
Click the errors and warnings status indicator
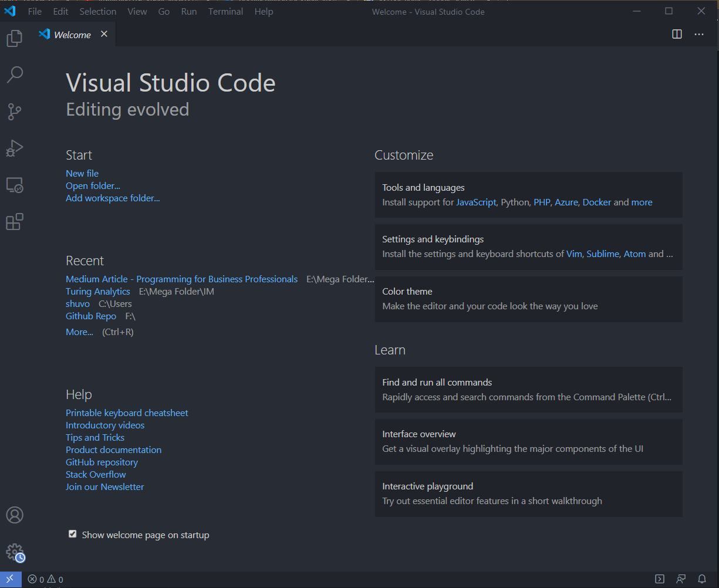pyautogui.click(x=45, y=579)
